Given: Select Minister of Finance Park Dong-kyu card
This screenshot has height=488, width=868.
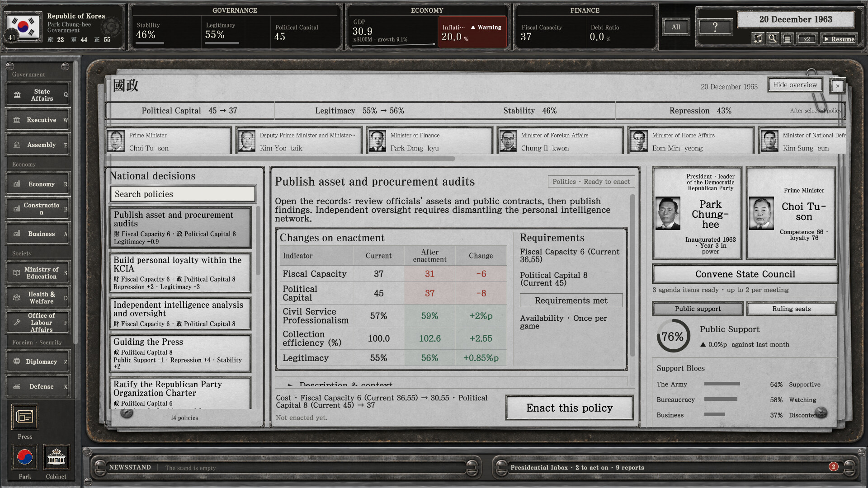Looking at the screenshot, I should [x=429, y=141].
